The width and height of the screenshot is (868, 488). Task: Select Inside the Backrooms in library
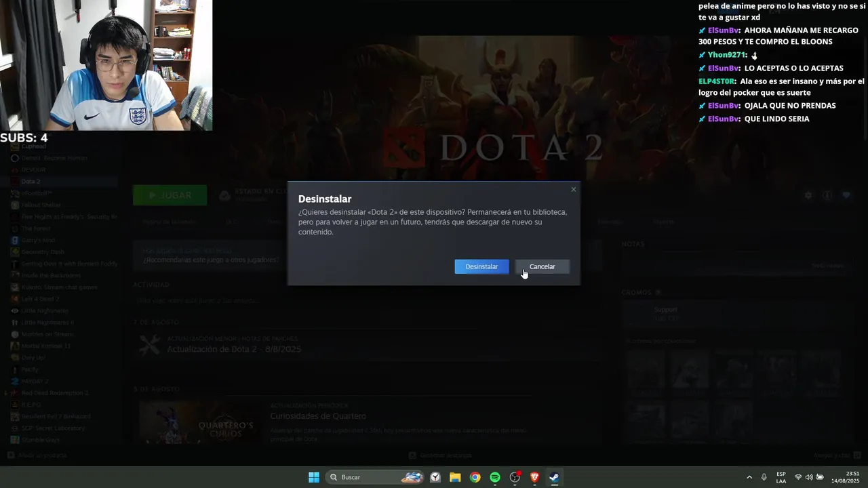[51, 275]
